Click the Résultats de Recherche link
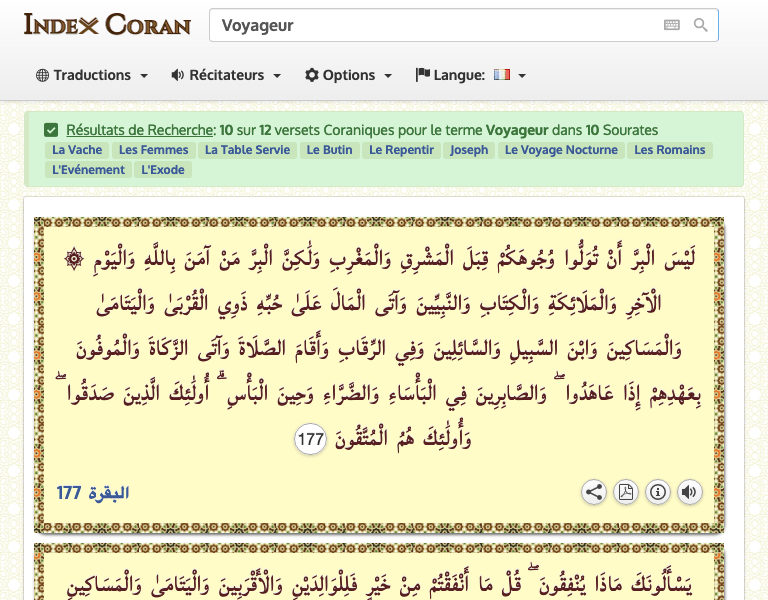The width and height of the screenshot is (768, 600). [x=140, y=130]
